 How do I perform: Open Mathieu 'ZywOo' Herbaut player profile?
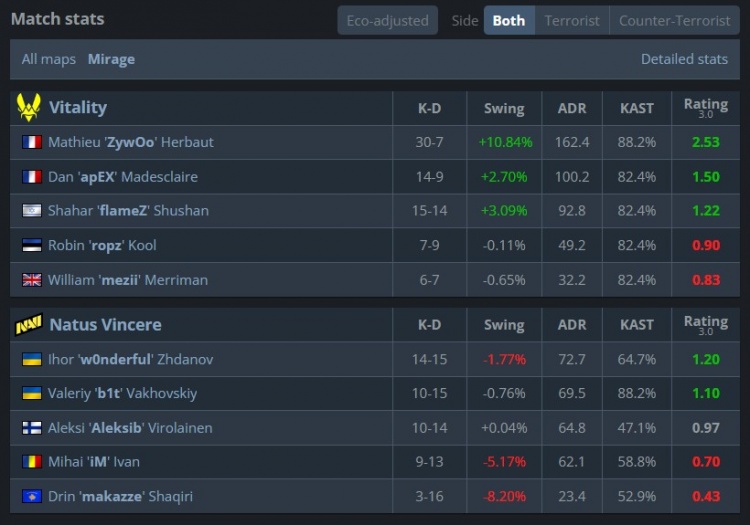pyautogui.click(x=130, y=142)
